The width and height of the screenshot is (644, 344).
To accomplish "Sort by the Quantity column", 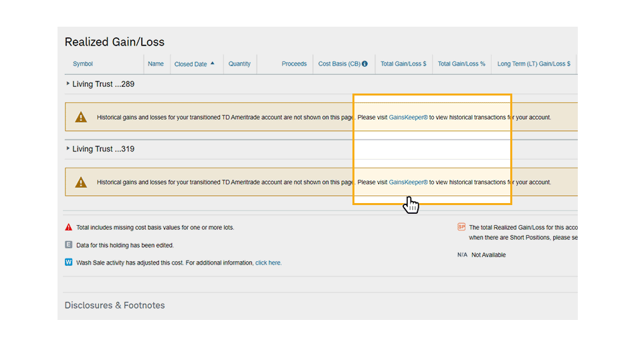I will click(x=239, y=64).
